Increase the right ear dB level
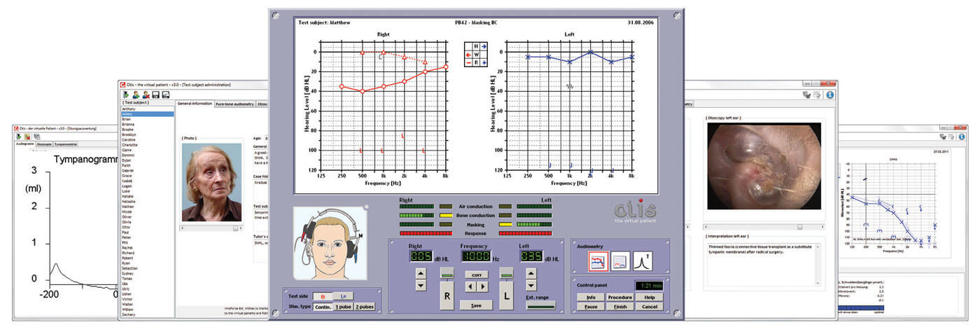 click(x=421, y=272)
